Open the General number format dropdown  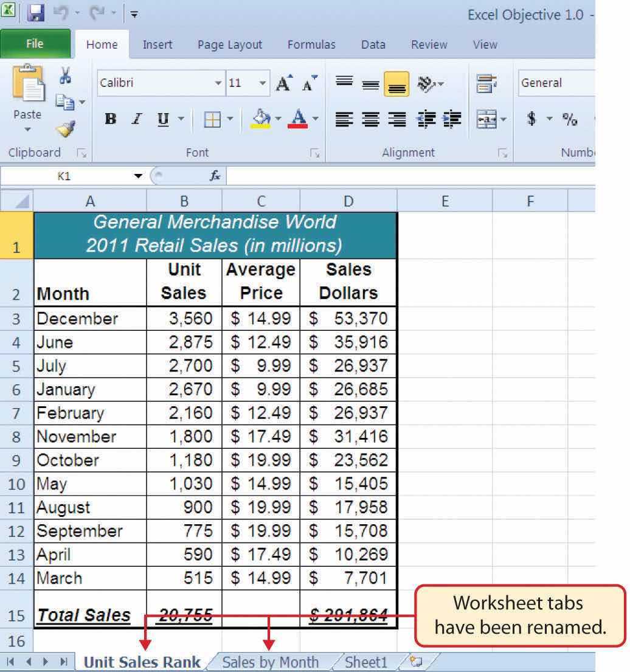coord(555,83)
